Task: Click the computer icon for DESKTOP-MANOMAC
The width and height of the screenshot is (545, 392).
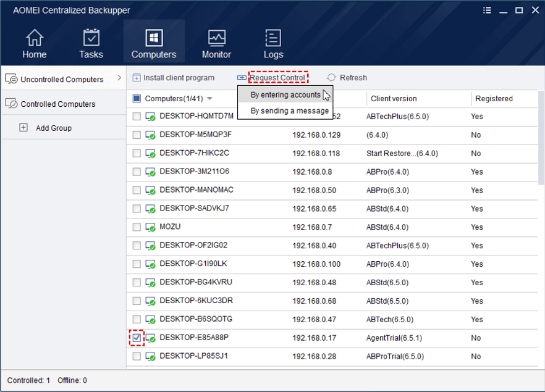Action: click(150, 190)
